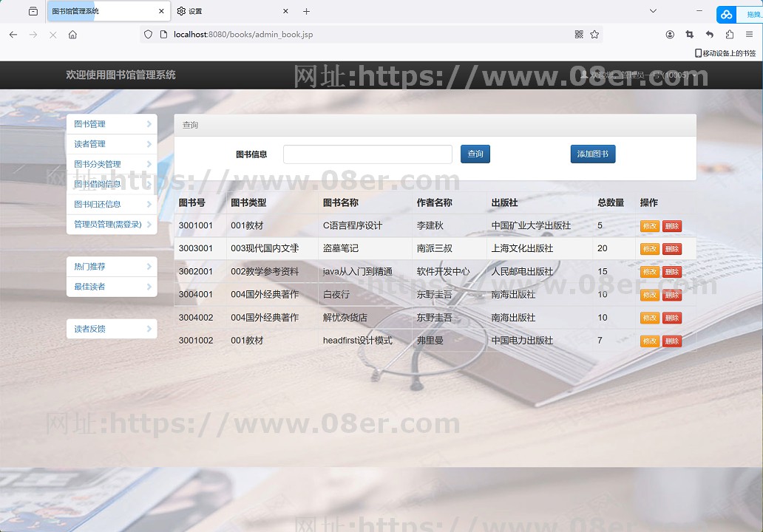Delete the 白夜行 book entry
The image size is (763, 532).
coord(672,295)
